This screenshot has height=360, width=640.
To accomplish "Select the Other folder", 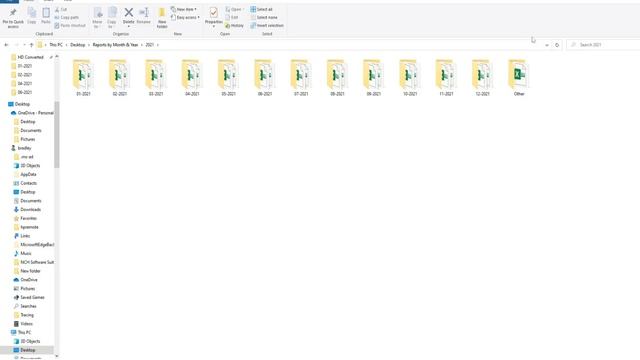I will [x=519, y=78].
